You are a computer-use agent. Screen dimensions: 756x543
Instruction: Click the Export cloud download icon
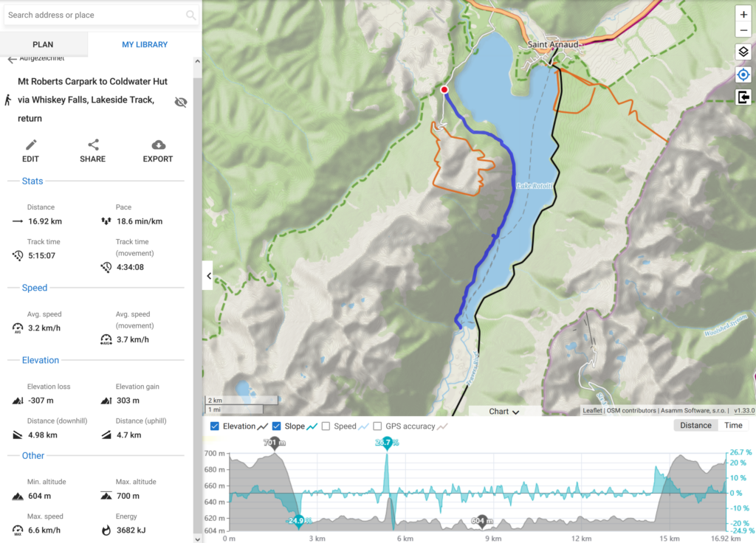click(x=159, y=145)
